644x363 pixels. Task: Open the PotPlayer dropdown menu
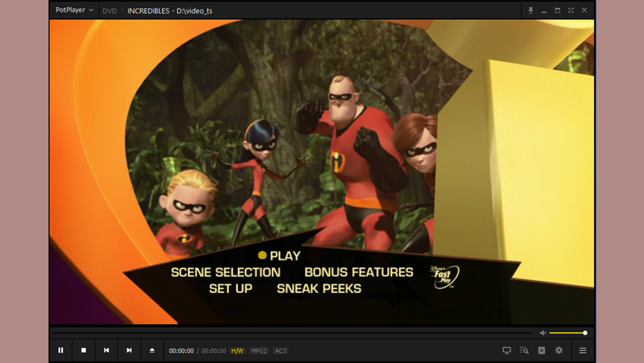tap(75, 10)
